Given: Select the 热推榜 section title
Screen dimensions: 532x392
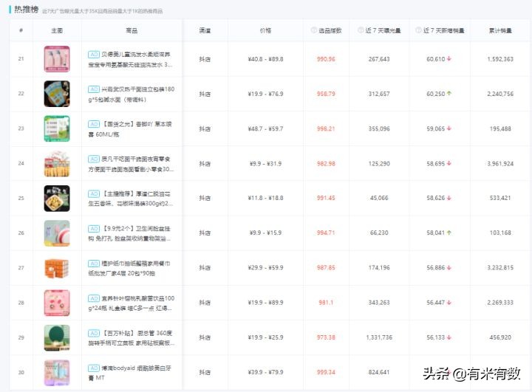Looking at the screenshot, I should (x=26, y=9).
